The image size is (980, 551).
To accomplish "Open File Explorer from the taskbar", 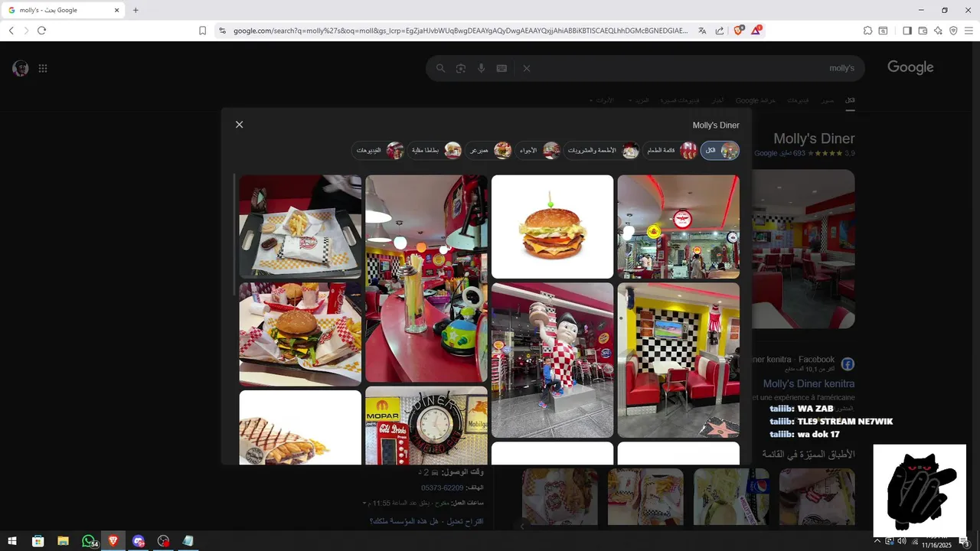I will 64,541.
